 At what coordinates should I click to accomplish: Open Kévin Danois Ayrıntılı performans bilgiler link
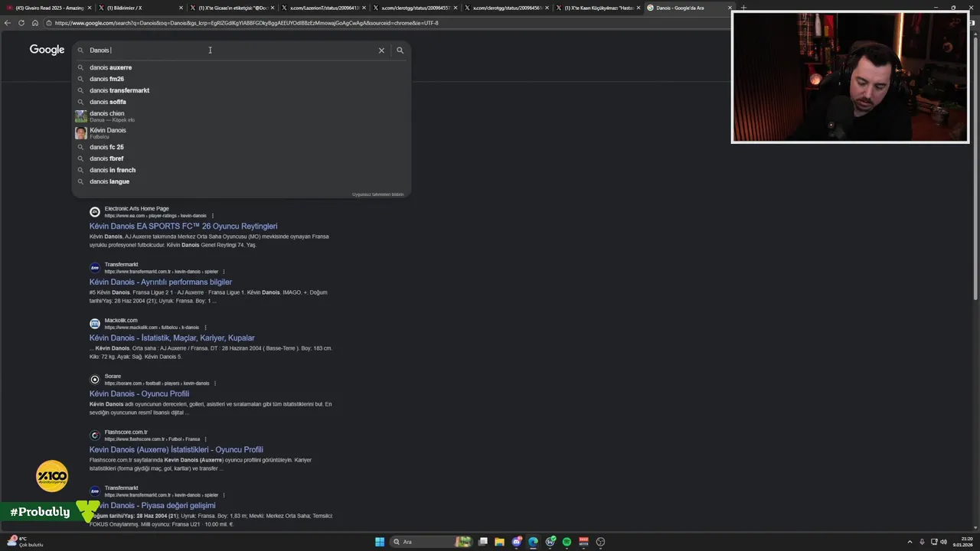(160, 282)
